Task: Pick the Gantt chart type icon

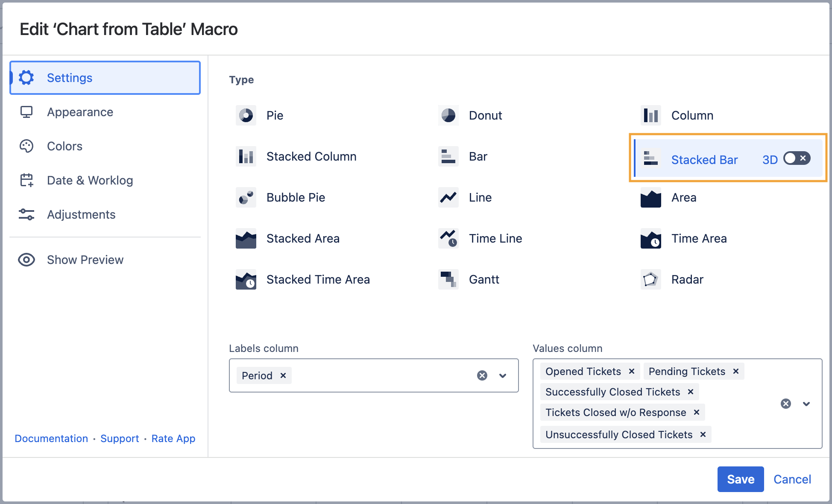Action: (x=448, y=279)
